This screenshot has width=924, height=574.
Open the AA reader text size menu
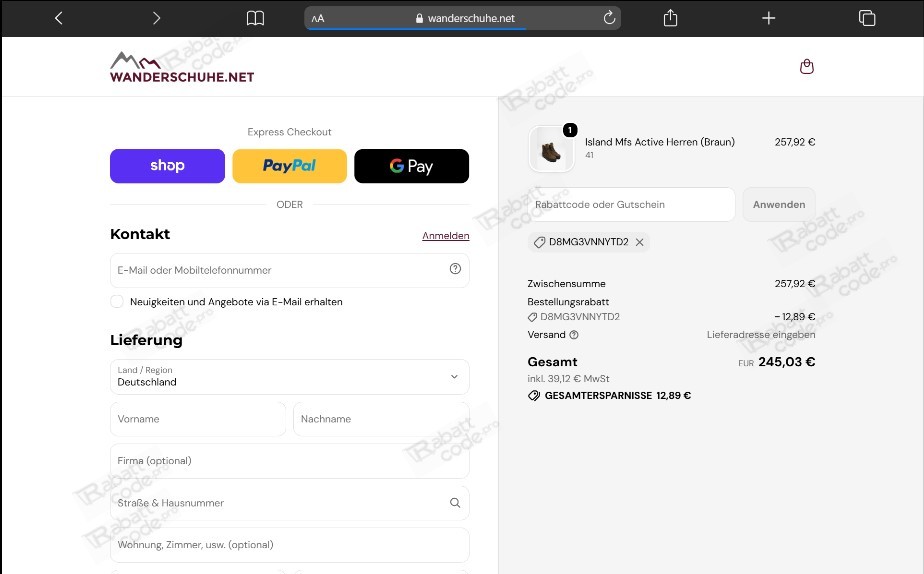click(318, 18)
